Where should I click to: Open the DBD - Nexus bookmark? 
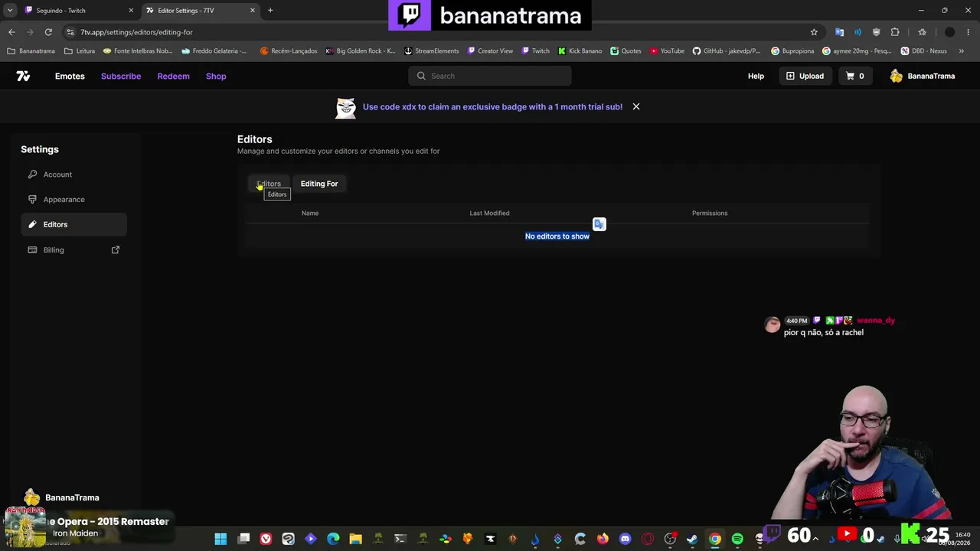click(x=924, y=51)
